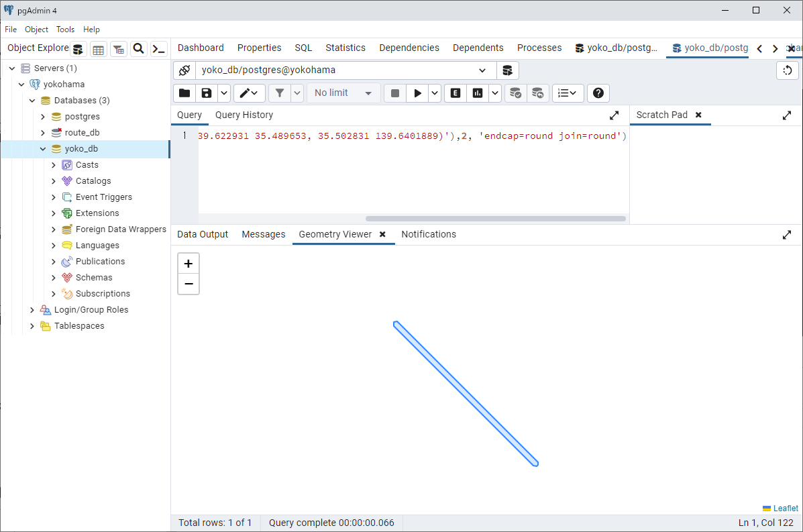803x532 pixels.
Task: Click the query editor horizontal scrollbar
Action: click(x=495, y=219)
